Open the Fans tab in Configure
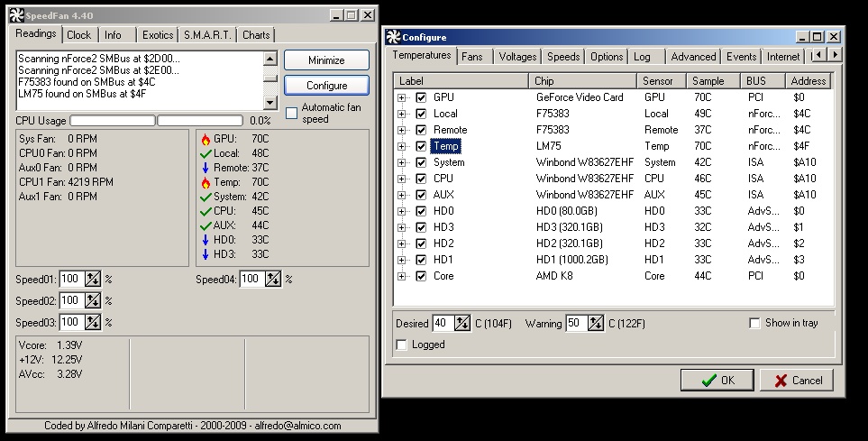Viewport: 868px width, 441px height. click(x=472, y=57)
